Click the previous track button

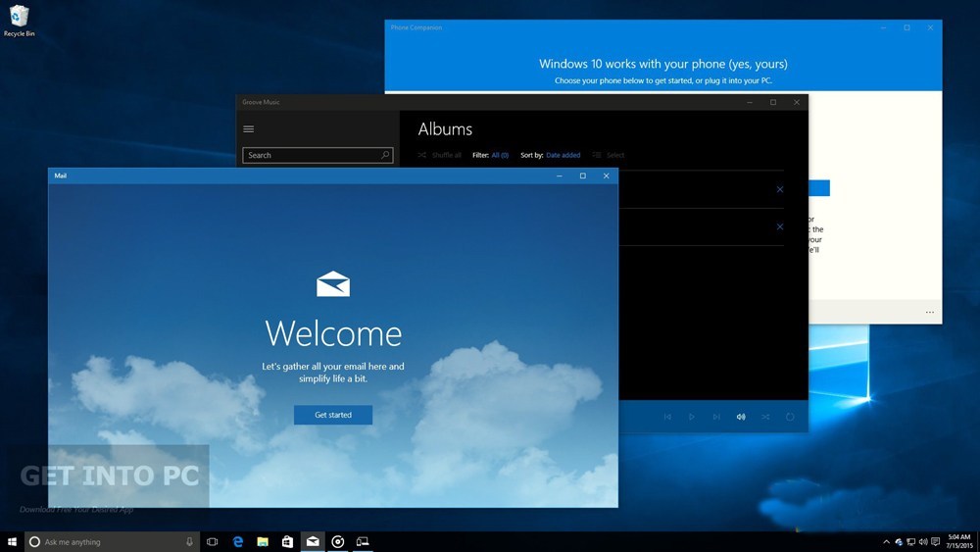(667, 417)
